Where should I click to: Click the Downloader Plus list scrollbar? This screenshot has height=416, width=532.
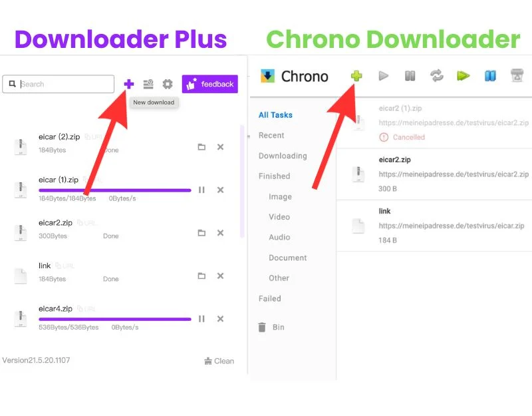[242, 181]
